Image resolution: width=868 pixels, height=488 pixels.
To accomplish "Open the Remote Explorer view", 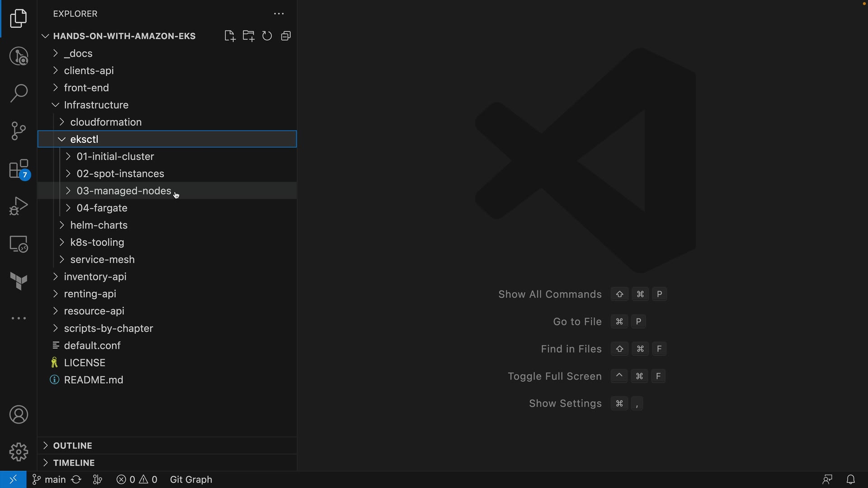I will click(x=19, y=244).
